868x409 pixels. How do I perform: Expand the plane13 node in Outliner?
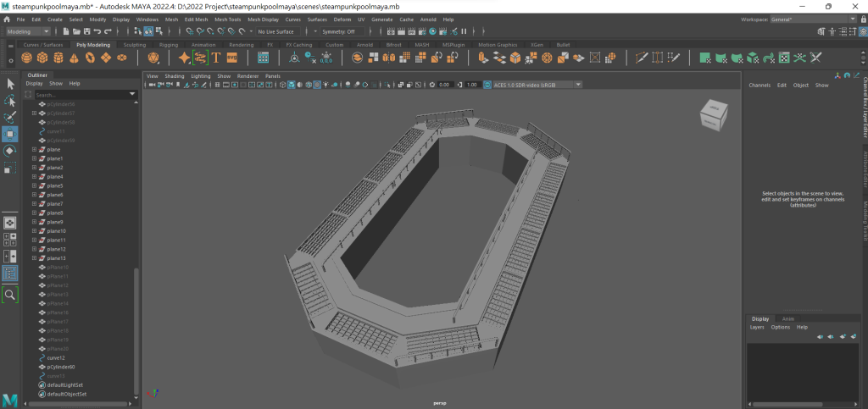tap(34, 258)
